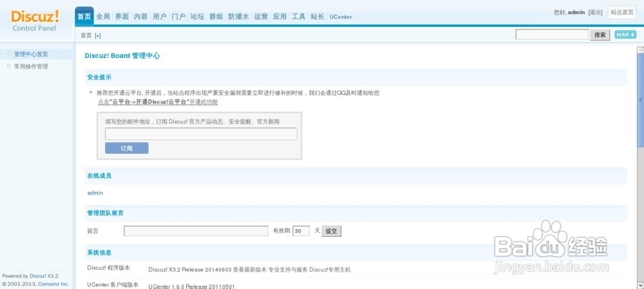Open the MAP site map button
644x289 pixels.
click(625, 35)
